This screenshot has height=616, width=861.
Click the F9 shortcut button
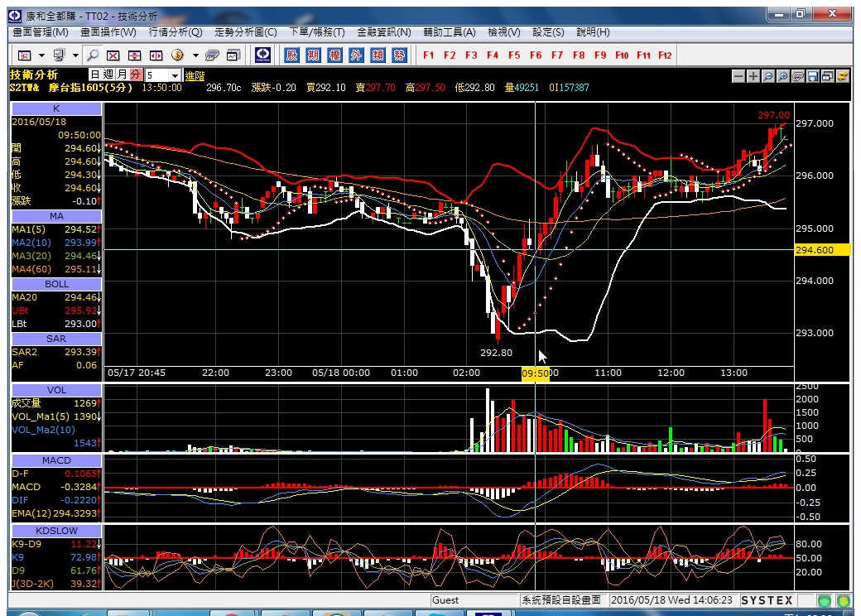(600, 55)
